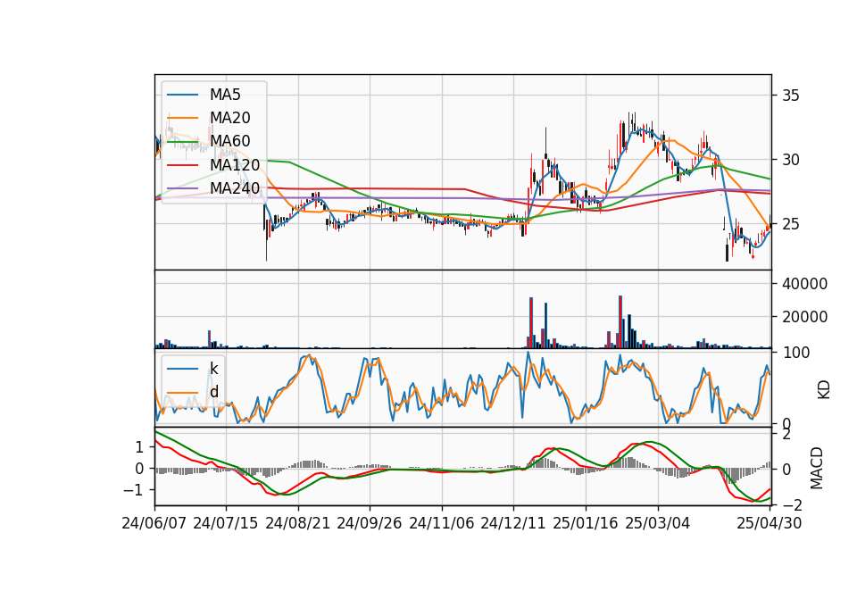The height and width of the screenshot is (616, 857).
Task: Click the -1 MACD left axis label
Action: pos(134,490)
